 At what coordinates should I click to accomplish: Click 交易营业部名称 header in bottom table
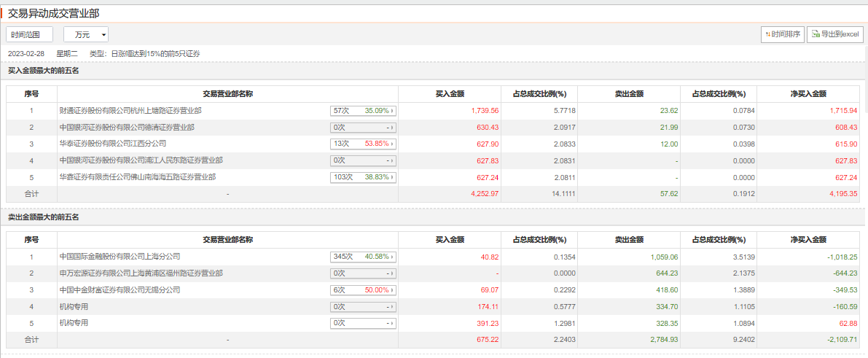pyautogui.click(x=227, y=241)
